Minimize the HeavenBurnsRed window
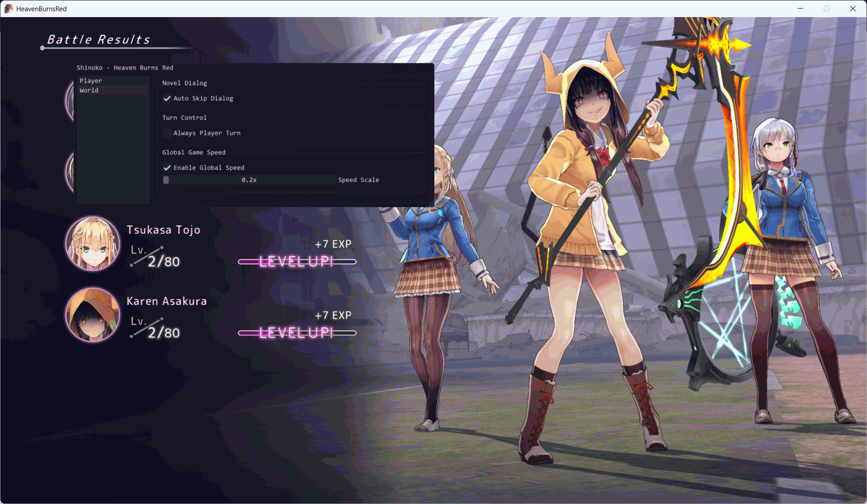 [x=800, y=9]
